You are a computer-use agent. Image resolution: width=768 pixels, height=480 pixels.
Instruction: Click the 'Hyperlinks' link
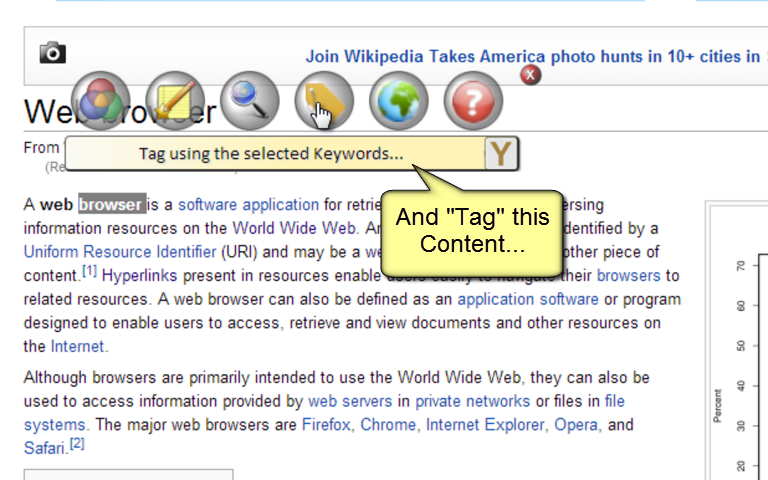139,275
